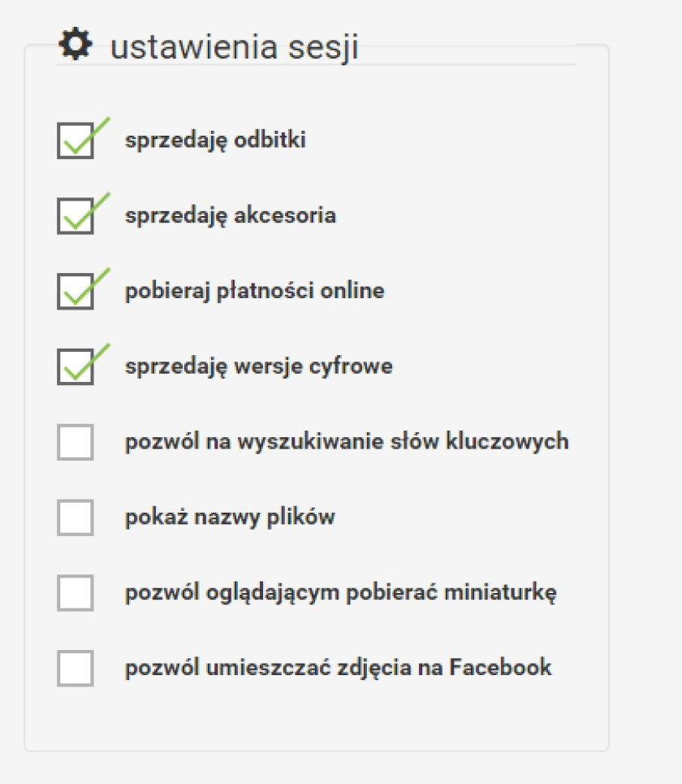Click the 'sprzedaję wersje cyfrowe' label
Viewport: 682px width, 784px height.
pos(259,367)
